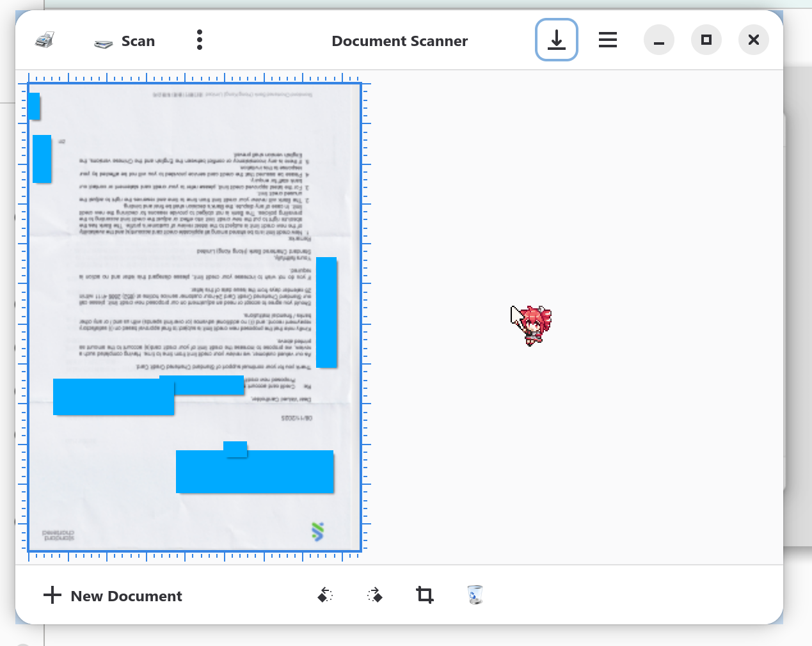This screenshot has height=646, width=812.
Task: Click the green-blue logo on scanned page
Action: pyautogui.click(x=317, y=532)
